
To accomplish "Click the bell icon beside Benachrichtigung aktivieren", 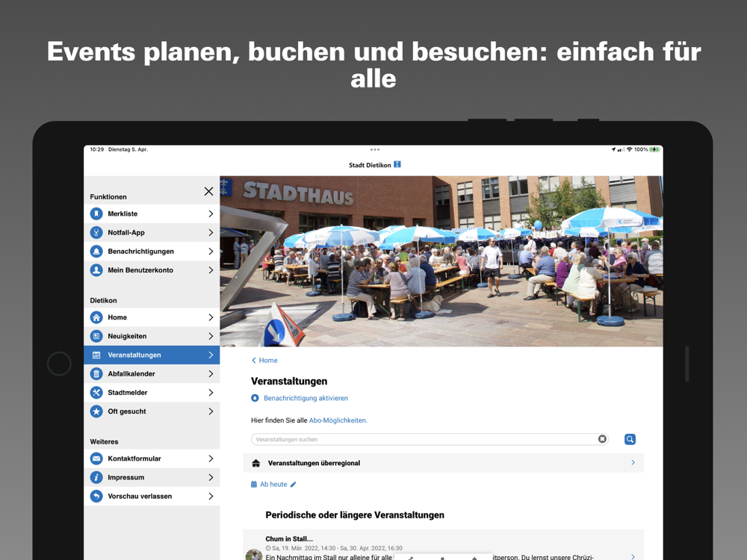I will (x=255, y=398).
